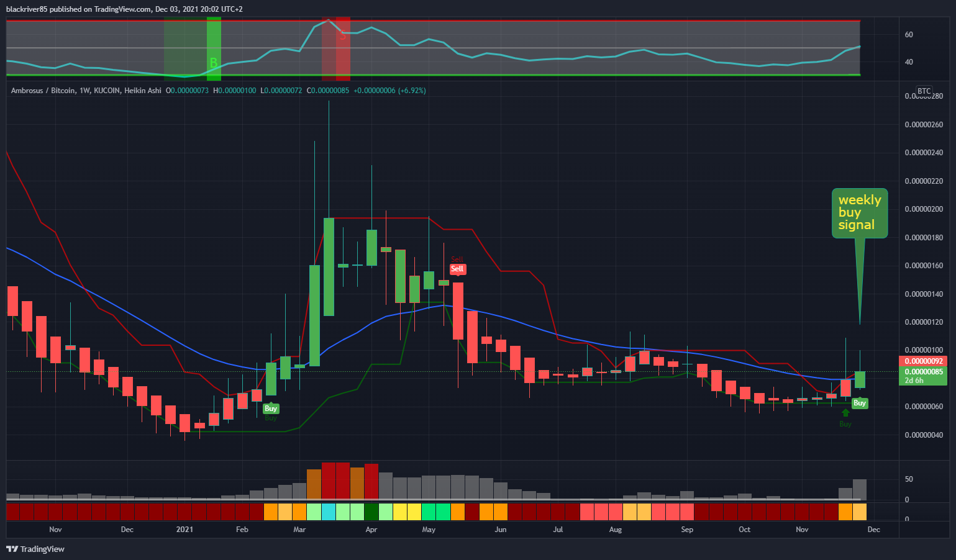956x560 pixels.
Task: Click the Oct label on time axis
Action: (x=744, y=530)
